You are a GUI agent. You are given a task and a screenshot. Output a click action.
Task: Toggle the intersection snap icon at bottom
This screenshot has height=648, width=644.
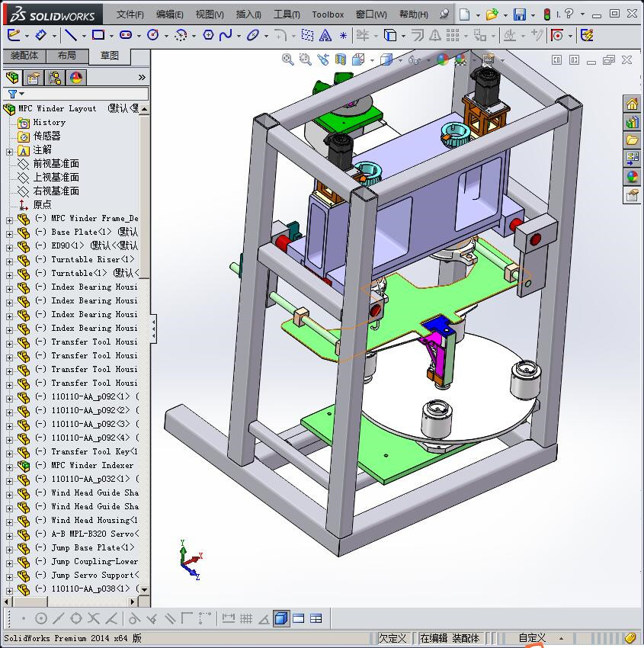click(x=94, y=619)
